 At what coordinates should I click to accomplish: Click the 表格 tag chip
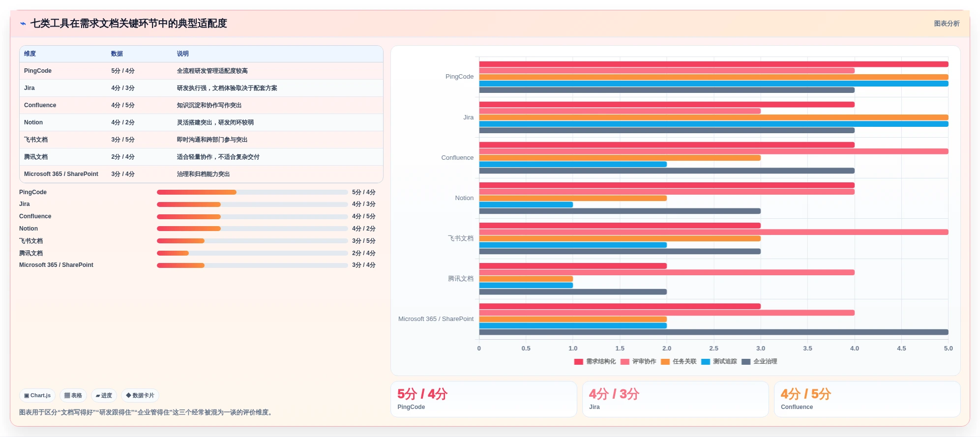click(73, 396)
